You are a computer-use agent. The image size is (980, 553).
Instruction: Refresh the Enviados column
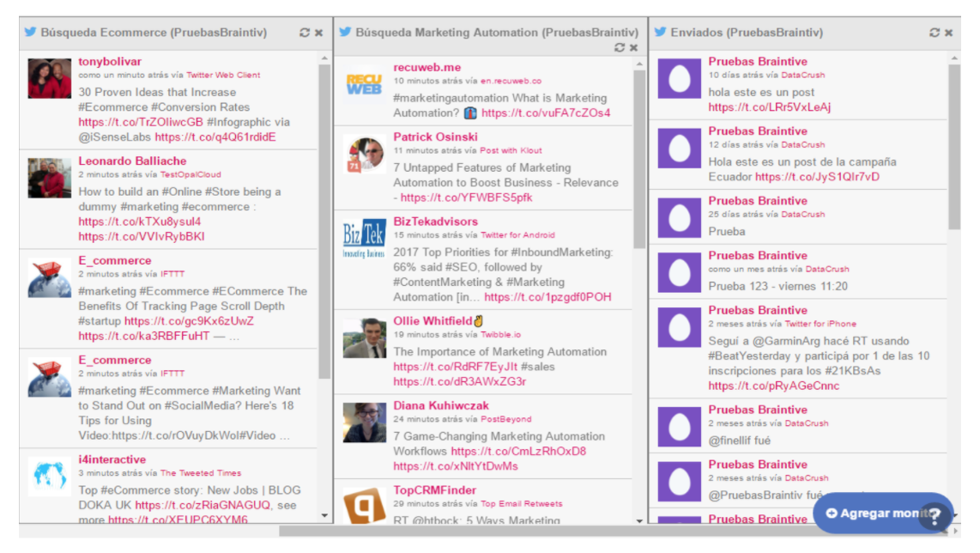point(935,33)
